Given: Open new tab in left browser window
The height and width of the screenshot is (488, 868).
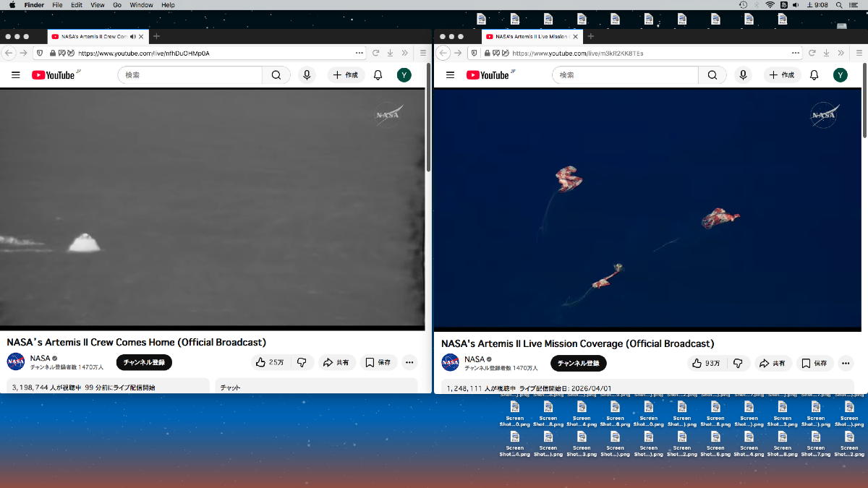Looking at the screenshot, I should (157, 36).
